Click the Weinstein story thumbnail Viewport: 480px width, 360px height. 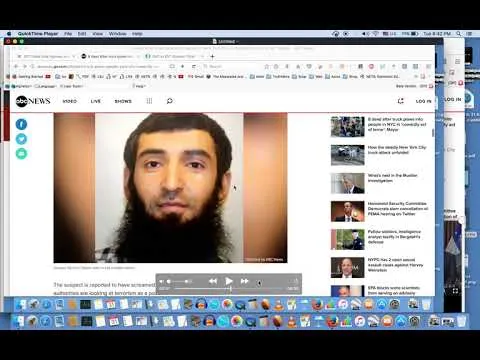click(347, 267)
